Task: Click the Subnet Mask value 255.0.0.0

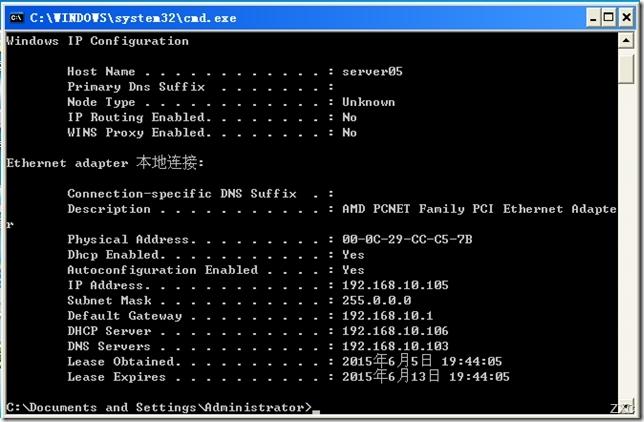Action: click(x=377, y=300)
